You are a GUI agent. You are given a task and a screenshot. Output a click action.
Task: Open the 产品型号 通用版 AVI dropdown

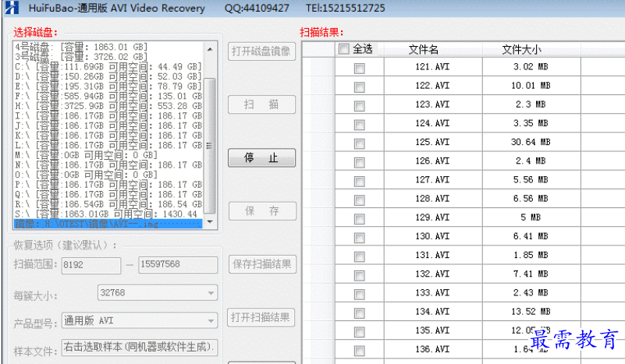140,320
